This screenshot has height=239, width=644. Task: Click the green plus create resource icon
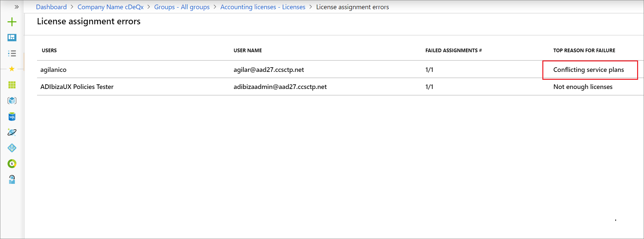12,22
